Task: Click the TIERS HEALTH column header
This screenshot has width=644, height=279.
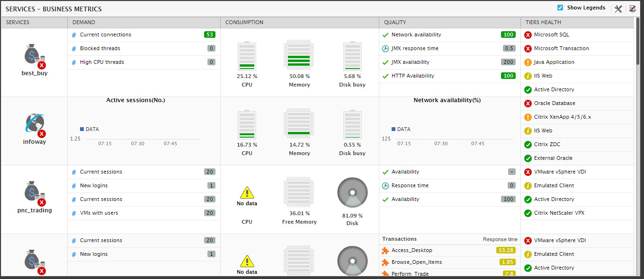Action: coord(543,22)
